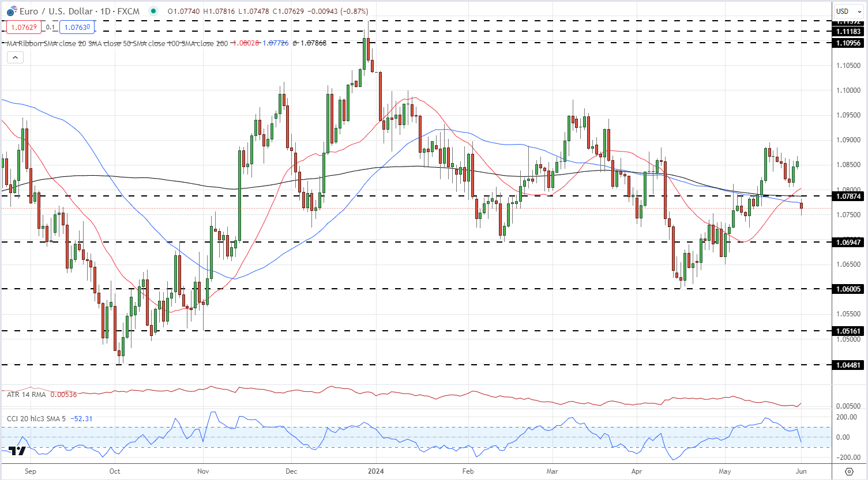Screen dimensions: 868x480
Task: Click the 200.00 CCI axis label
Action: coord(847,417)
